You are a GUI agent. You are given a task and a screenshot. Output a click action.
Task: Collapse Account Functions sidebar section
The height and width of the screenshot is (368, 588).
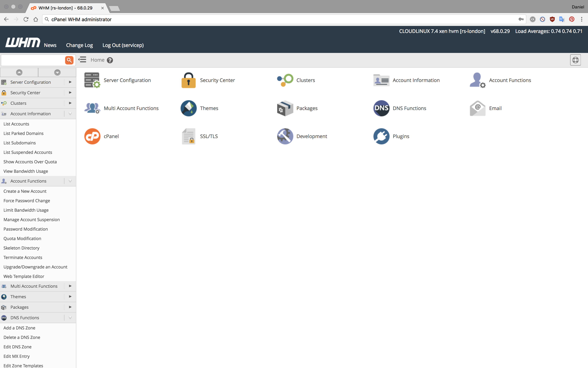(x=70, y=181)
